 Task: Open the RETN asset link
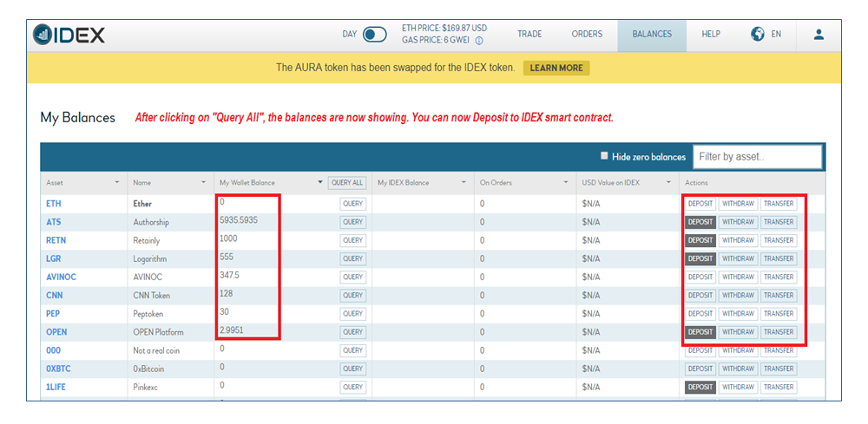(x=56, y=240)
